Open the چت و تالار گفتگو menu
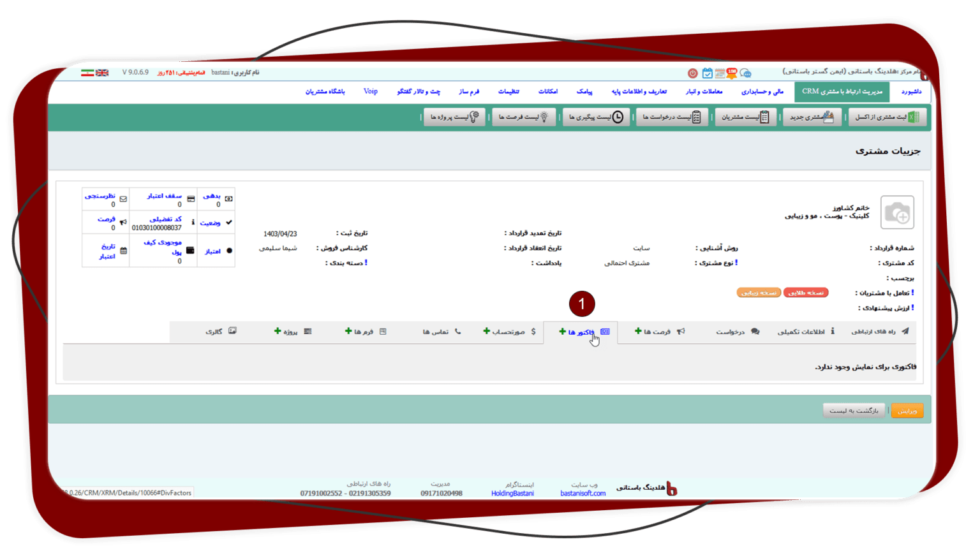This screenshot has width=980, height=551. click(419, 92)
